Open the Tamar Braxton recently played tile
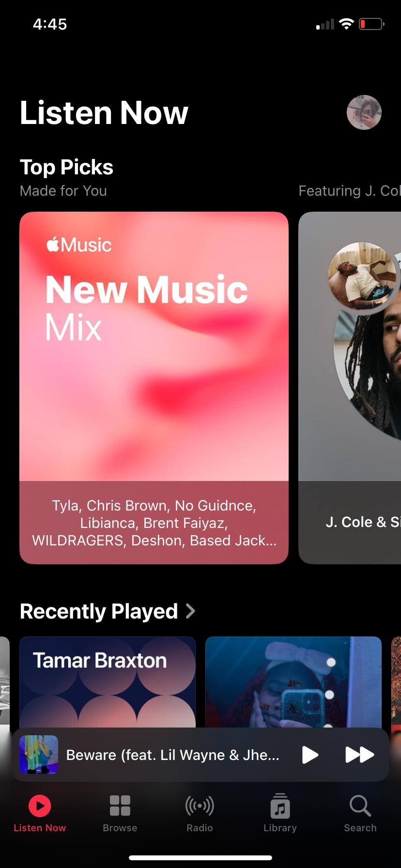 coord(108,682)
